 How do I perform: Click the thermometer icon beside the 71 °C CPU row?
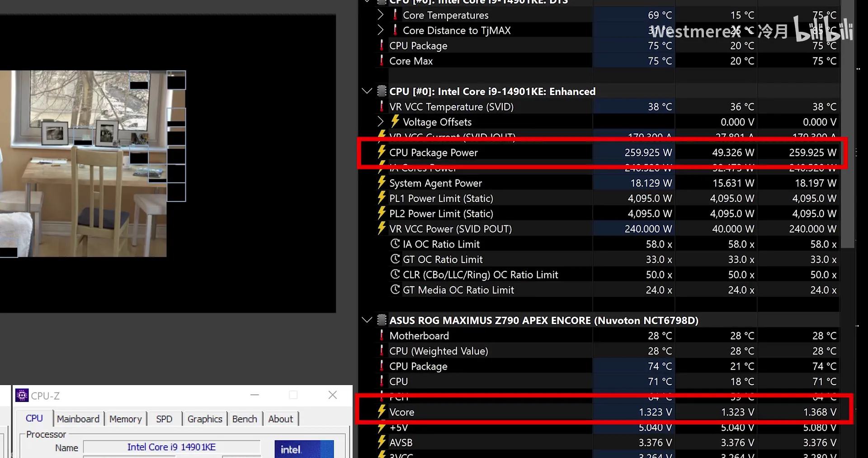coord(382,381)
